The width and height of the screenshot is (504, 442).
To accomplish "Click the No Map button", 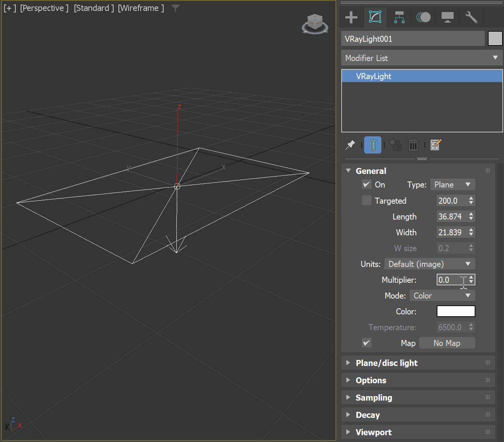I will 447,343.
